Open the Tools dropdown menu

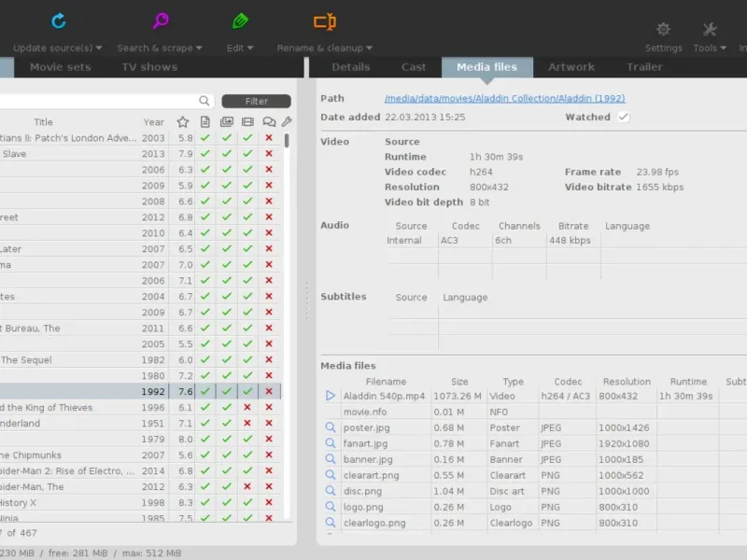pos(710,48)
